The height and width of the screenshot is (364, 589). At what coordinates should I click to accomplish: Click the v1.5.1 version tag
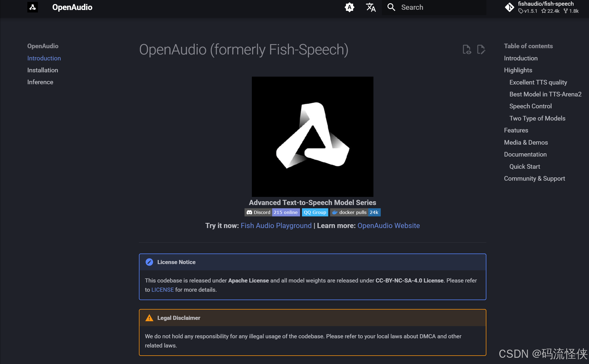[x=528, y=11]
